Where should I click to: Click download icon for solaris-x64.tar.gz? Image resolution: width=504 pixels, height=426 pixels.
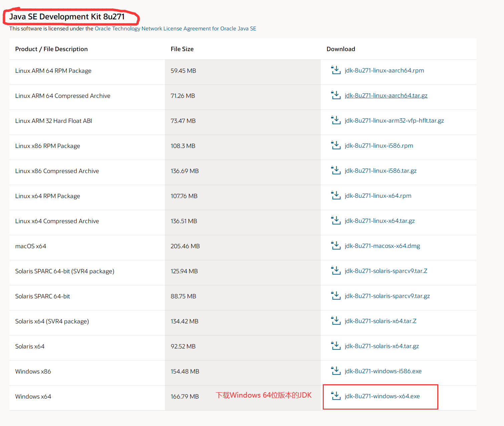(336, 346)
